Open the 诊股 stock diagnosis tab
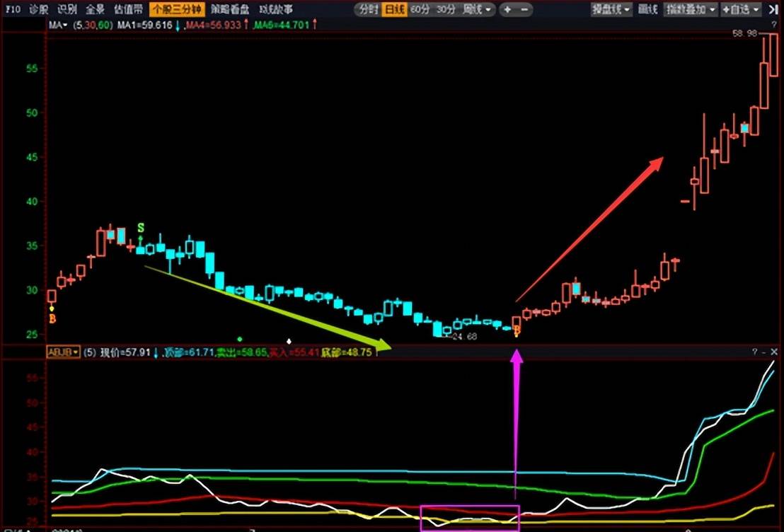 point(39,9)
